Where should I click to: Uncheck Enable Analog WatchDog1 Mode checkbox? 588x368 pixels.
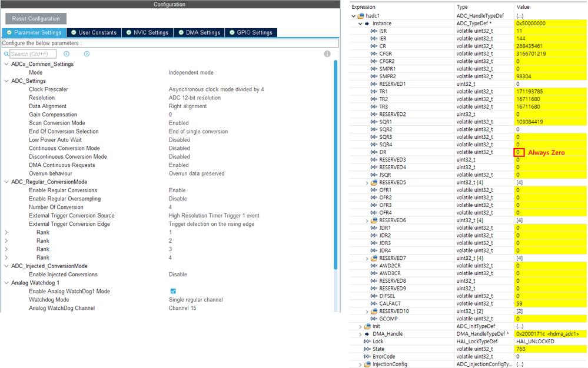(x=173, y=291)
